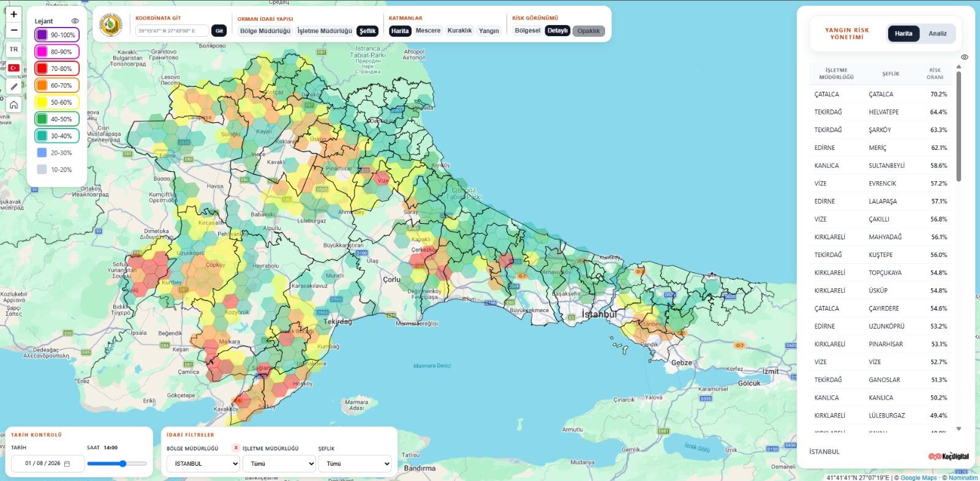This screenshot has height=481, width=980.
Task: Toggle the 50-60% risk legend filter
Action: pos(57,102)
